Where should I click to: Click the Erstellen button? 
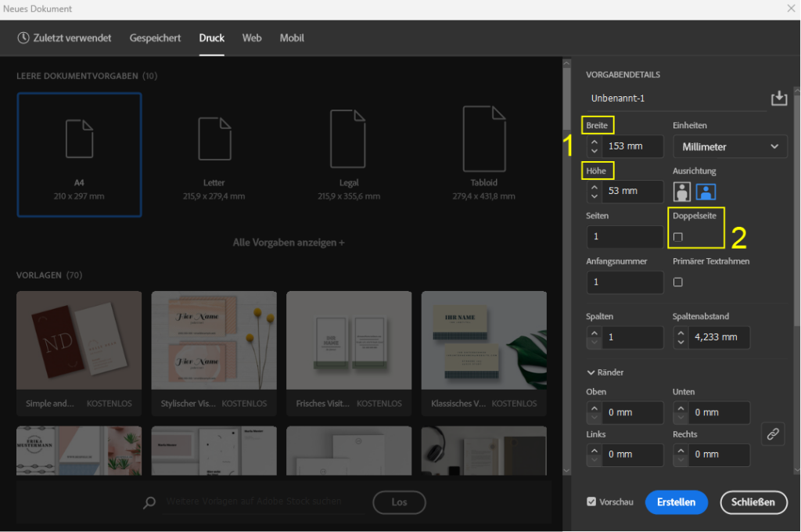(676, 502)
